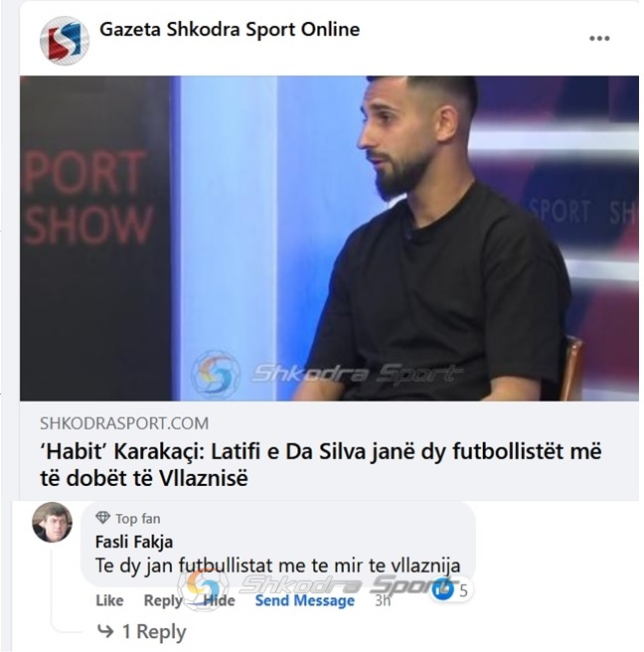Viewport: 644px width, 652px height.
Task: Click the Top fan label text
Action: click(x=137, y=519)
